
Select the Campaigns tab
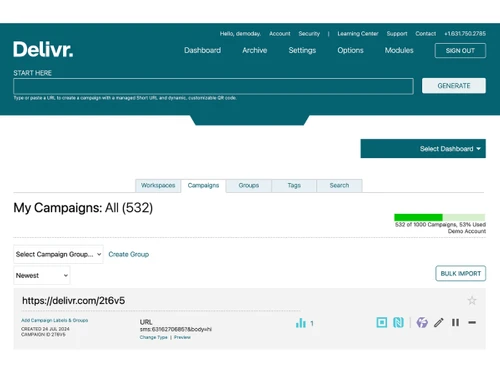pos(203,186)
